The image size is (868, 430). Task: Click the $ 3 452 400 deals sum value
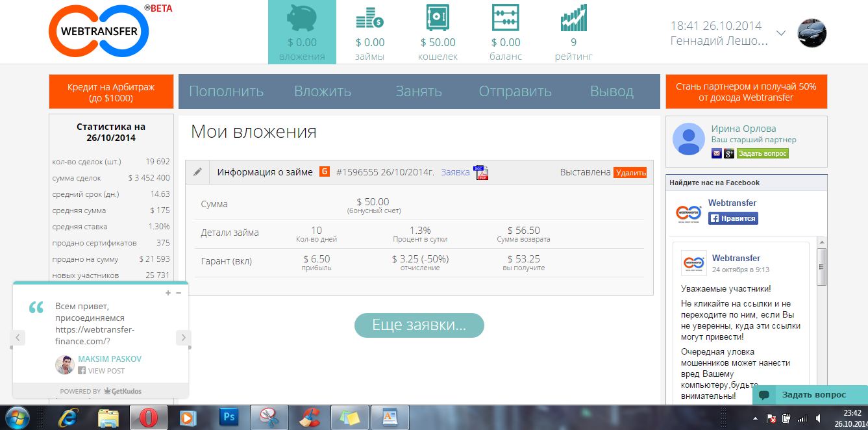click(149, 178)
